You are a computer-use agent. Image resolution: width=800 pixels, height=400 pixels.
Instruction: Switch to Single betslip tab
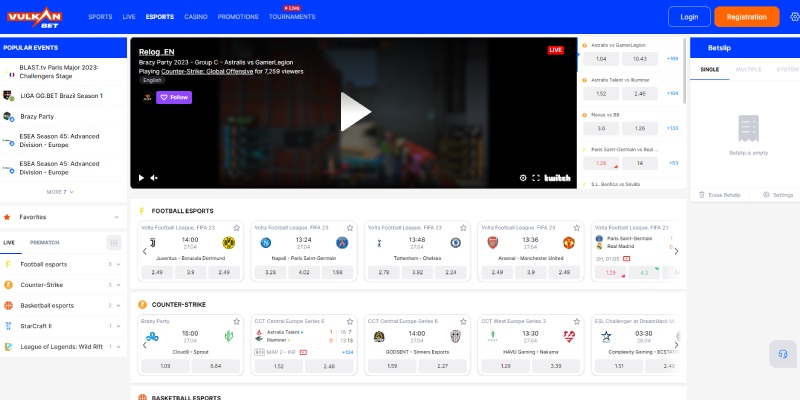(710, 69)
